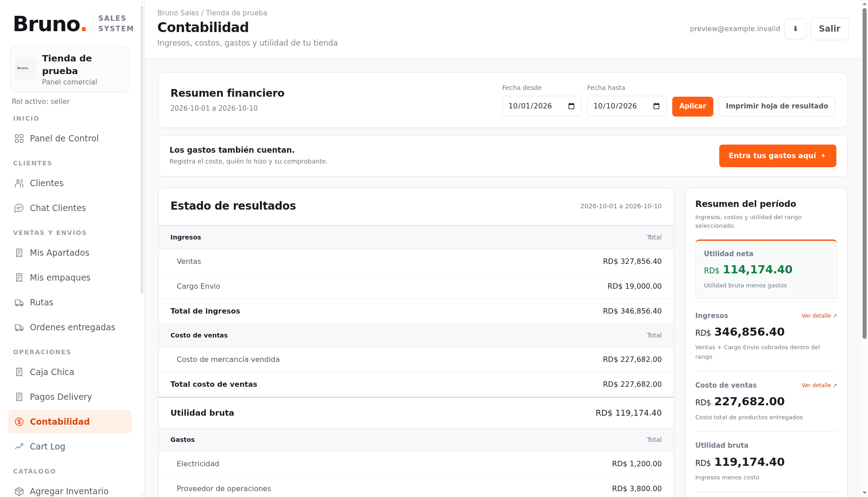
Task: Click the main page vertical scrollbar
Action: pyautogui.click(x=864, y=173)
